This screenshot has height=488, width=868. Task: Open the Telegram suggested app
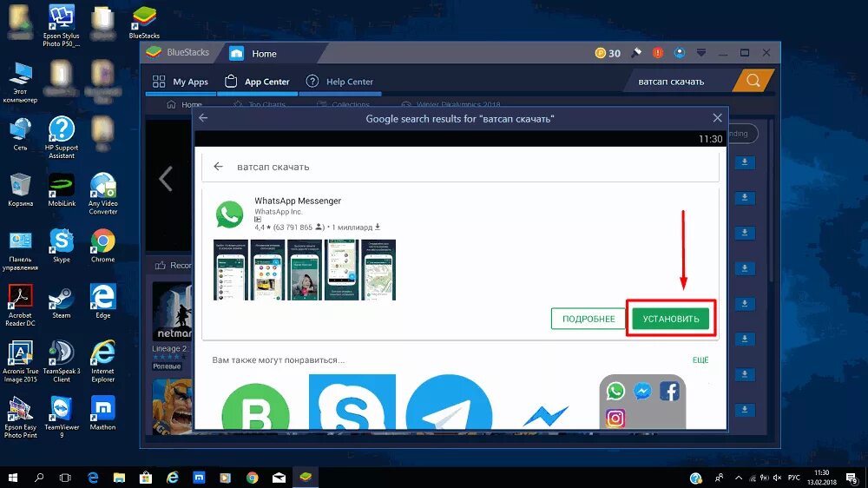coord(449,402)
